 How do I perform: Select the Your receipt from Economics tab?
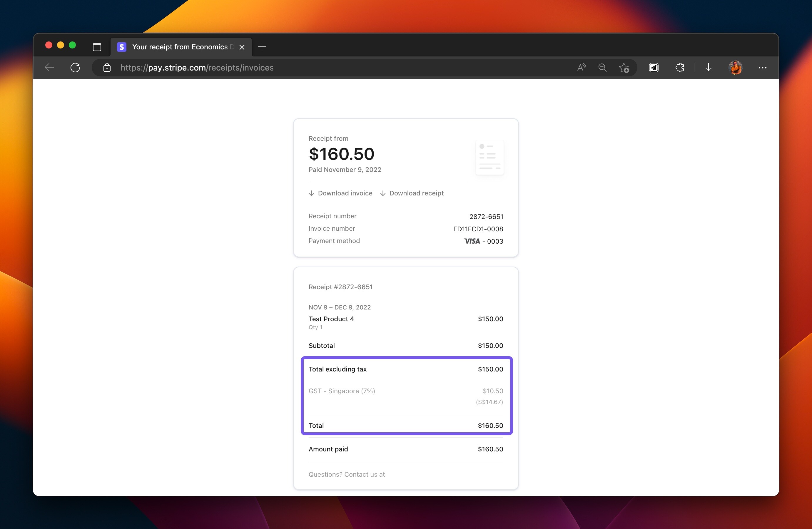[181, 47]
